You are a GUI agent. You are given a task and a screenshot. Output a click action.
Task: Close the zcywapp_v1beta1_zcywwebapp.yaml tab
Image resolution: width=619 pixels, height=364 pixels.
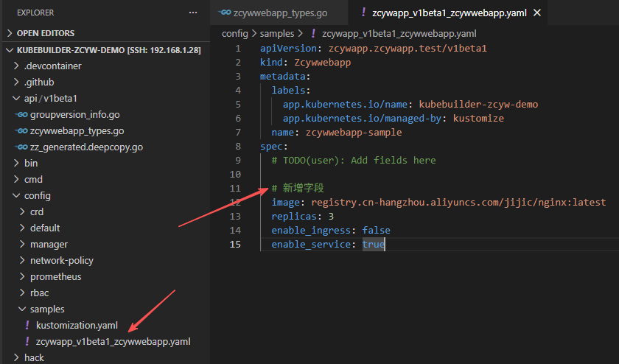click(x=536, y=13)
